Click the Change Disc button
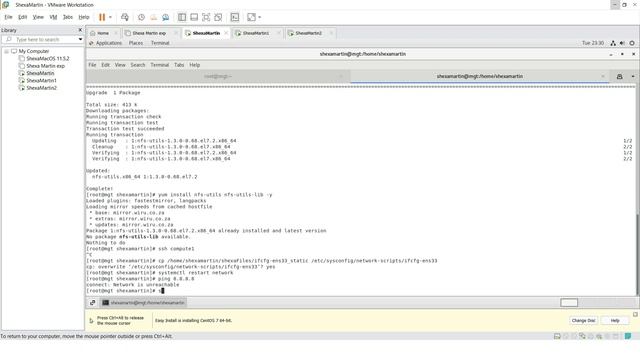Screen dimensions: 640x360 [583, 320]
